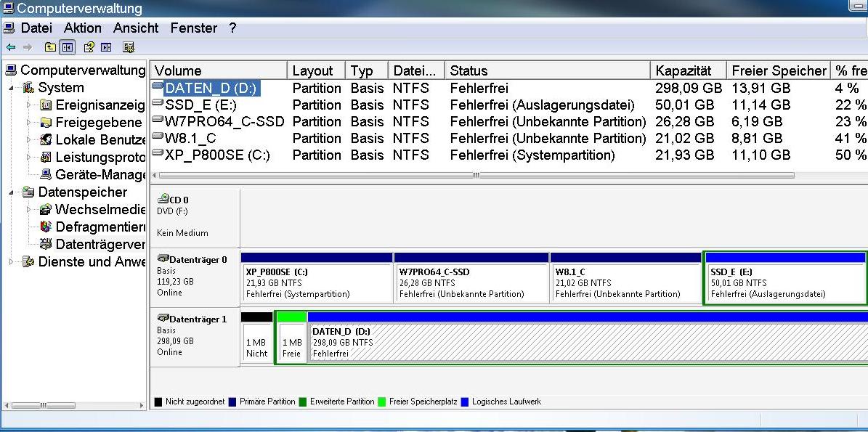Click the Dienste und Anwendungen icon
The width and height of the screenshot is (868, 432).
pyautogui.click(x=28, y=261)
